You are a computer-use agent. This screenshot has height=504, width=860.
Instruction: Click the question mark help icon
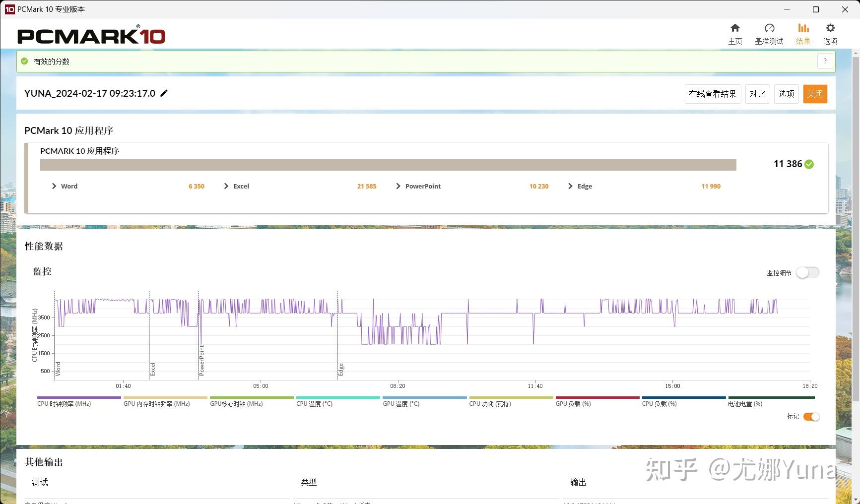[x=825, y=61]
